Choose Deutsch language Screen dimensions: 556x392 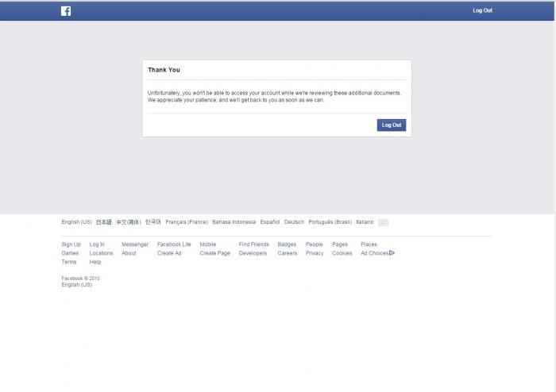pyautogui.click(x=294, y=222)
